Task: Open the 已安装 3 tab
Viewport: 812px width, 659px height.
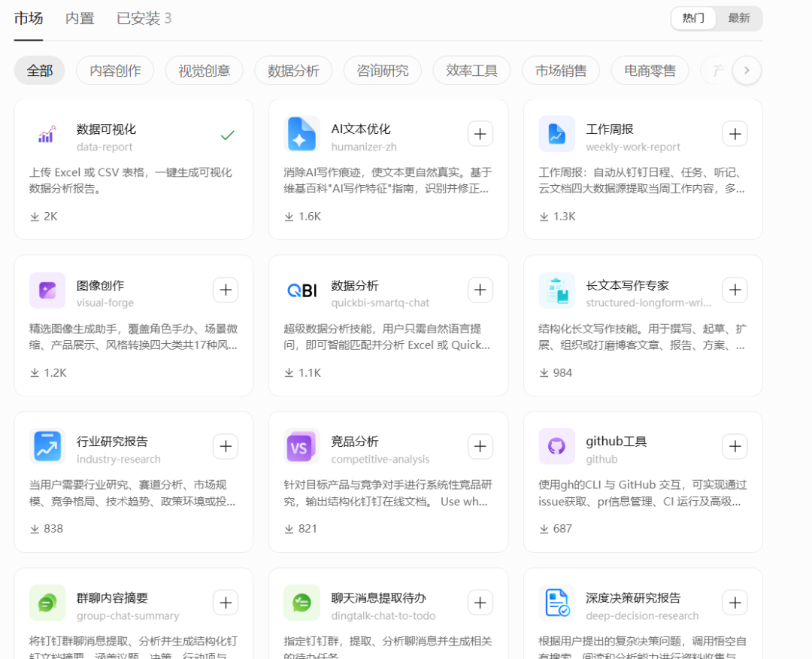Action: pyautogui.click(x=144, y=19)
